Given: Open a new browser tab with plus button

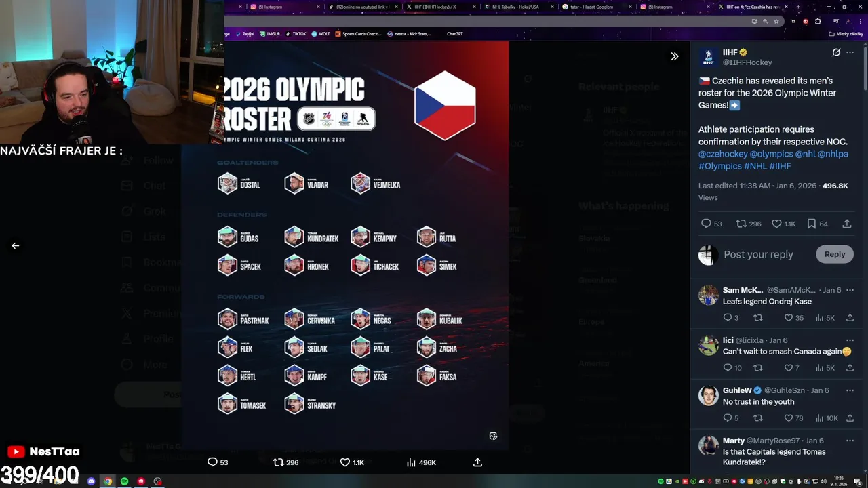Looking at the screenshot, I should (x=798, y=7).
